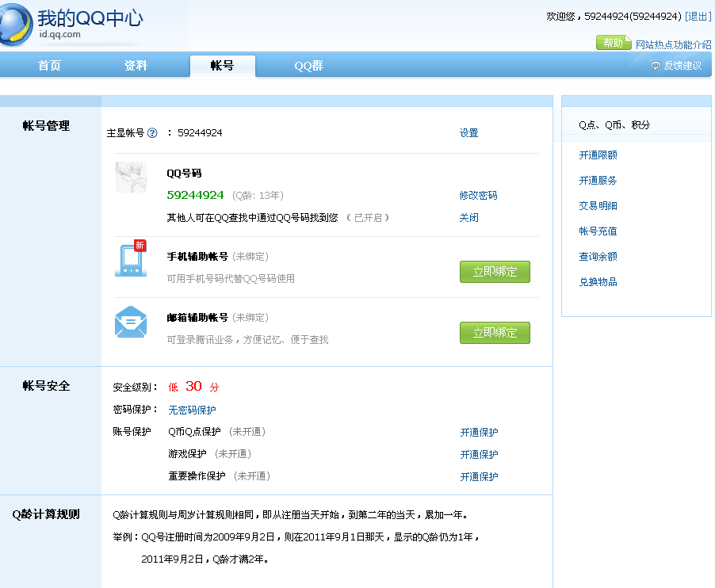Image resolution: width=715 pixels, height=588 pixels.
Task: Click 立即绑定 for 手机辅助帐号
Action: [495, 272]
